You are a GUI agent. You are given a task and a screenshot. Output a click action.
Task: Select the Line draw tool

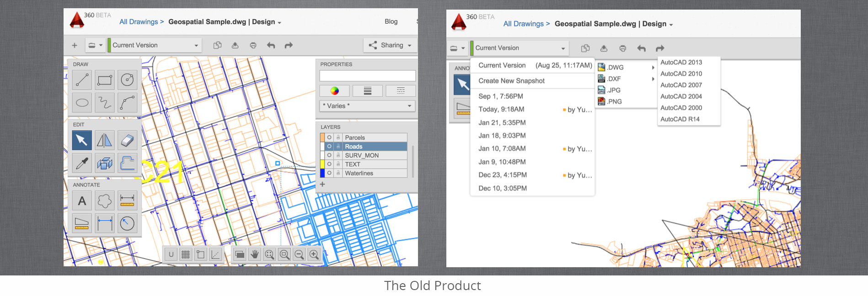pos(82,80)
